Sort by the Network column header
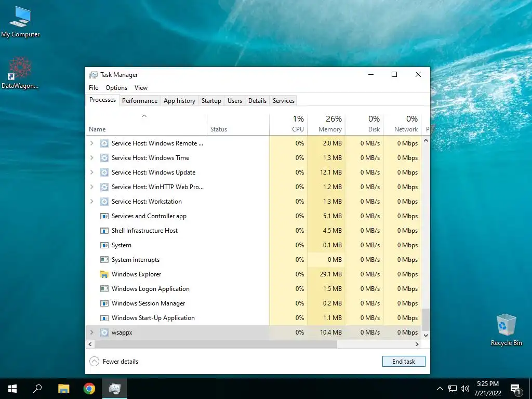 [403, 124]
